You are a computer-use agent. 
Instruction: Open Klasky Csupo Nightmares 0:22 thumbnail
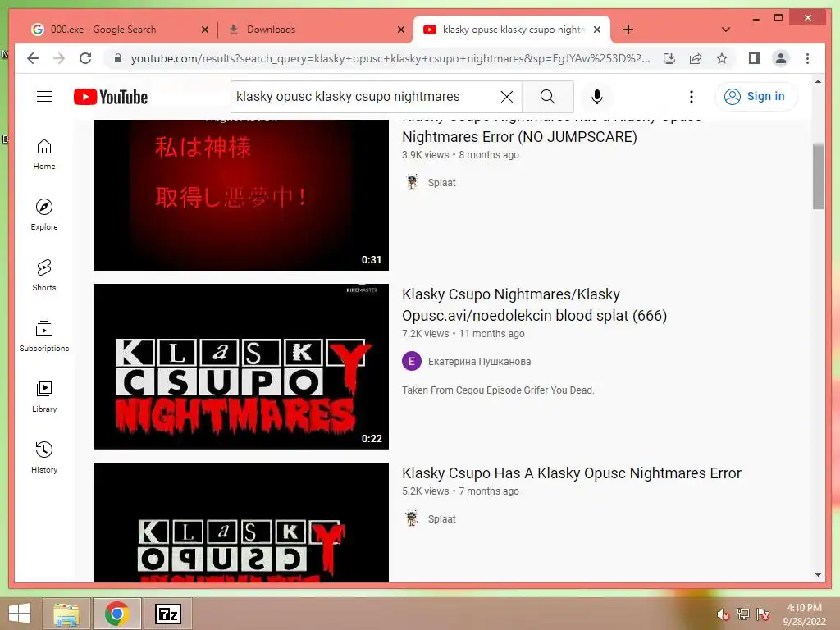pyautogui.click(x=241, y=367)
